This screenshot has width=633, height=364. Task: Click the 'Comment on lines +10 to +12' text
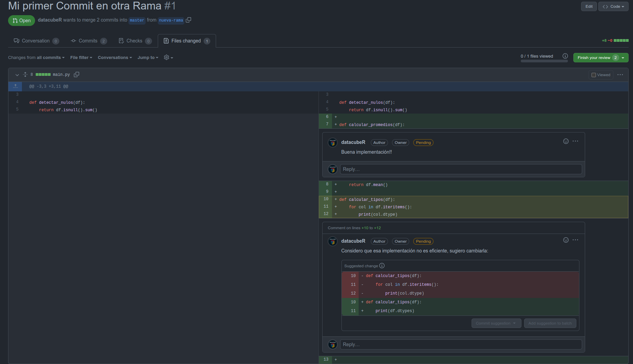point(354,228)
